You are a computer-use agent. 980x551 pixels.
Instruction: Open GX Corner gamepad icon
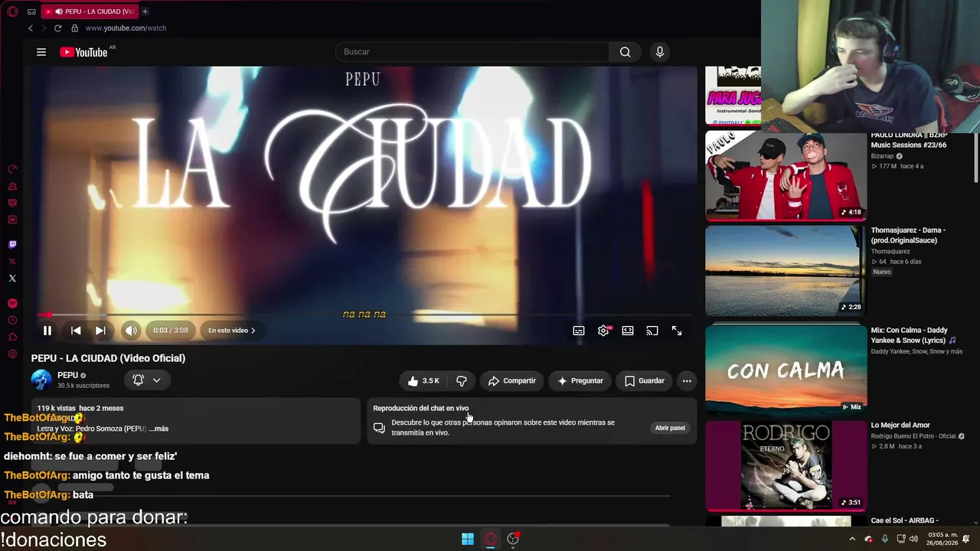click(x=31, y=11)
